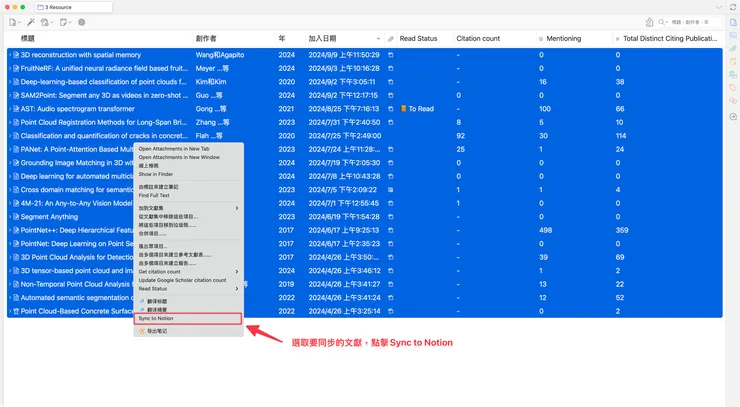
Task: Expand the Deep-learning-based classification row
Action: pos(10,82)
